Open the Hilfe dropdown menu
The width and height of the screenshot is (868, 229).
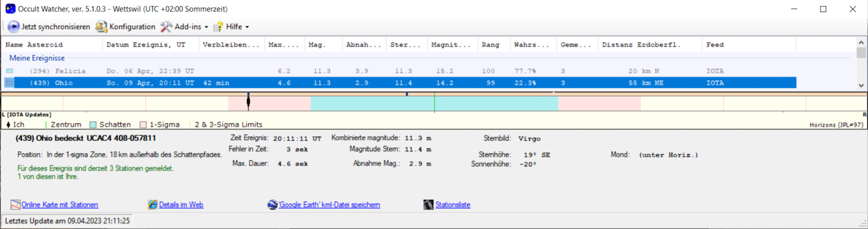[x=231, y=27]
